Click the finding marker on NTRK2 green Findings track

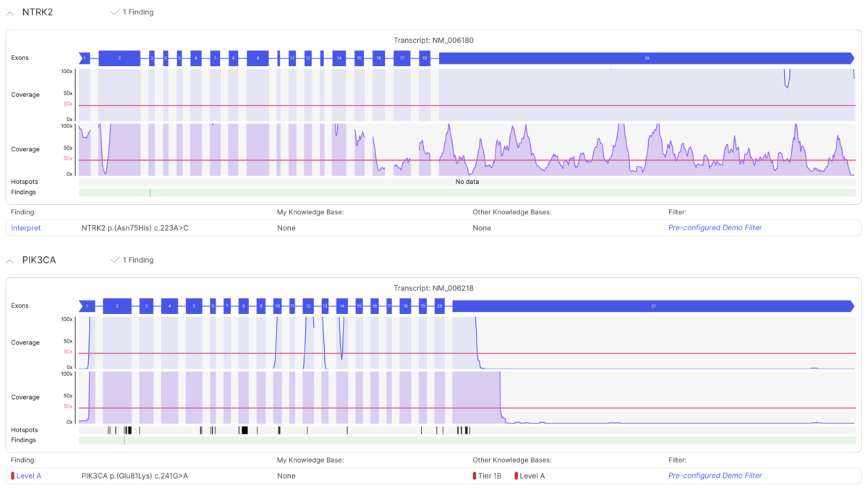150,192
